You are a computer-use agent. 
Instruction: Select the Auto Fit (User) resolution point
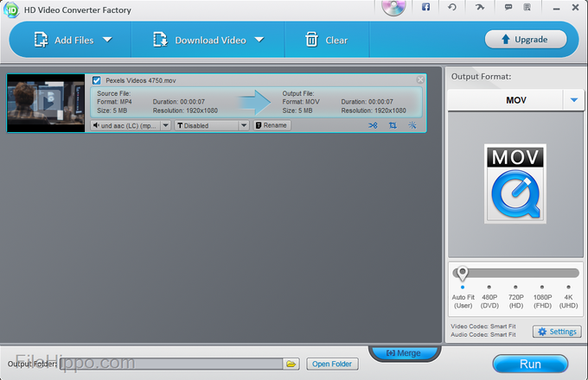pos(463,287)
